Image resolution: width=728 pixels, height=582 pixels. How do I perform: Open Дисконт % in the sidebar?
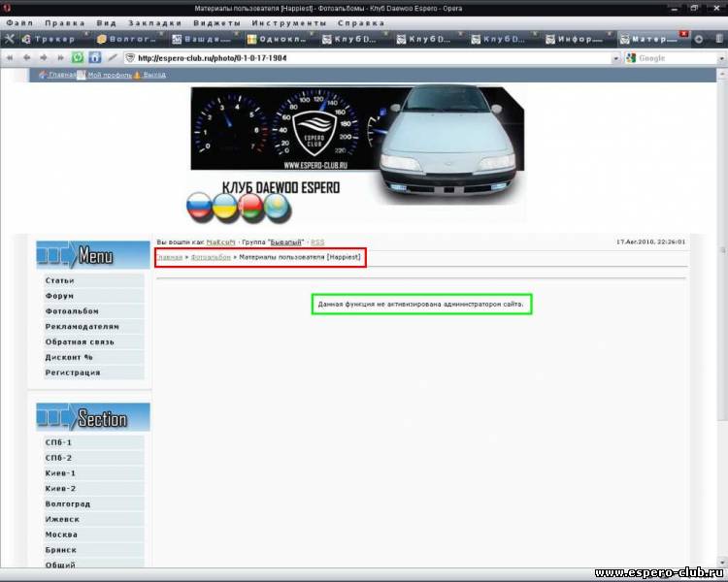tap(94, 357)
